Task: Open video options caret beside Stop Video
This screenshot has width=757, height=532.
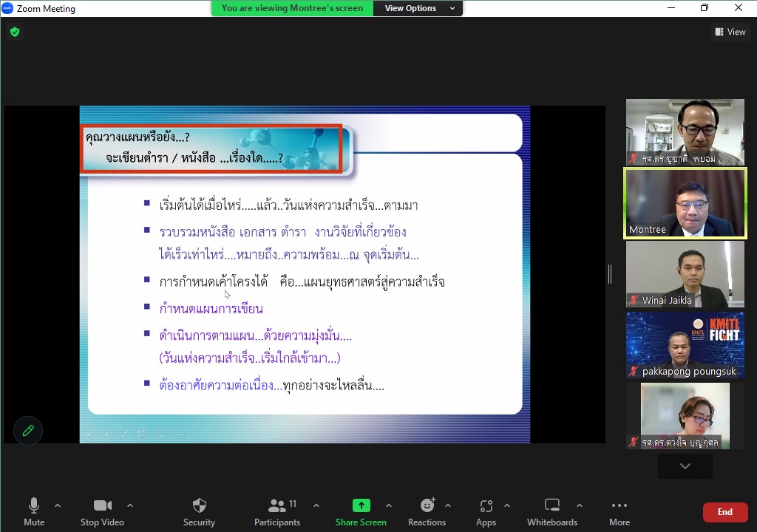Action: point(130,505)
